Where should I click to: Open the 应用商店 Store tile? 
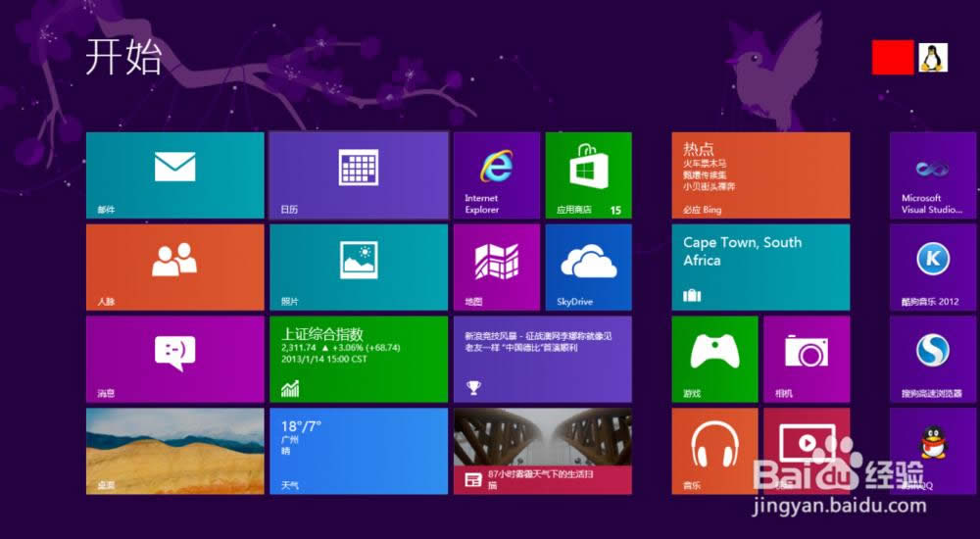click(589, 175)
